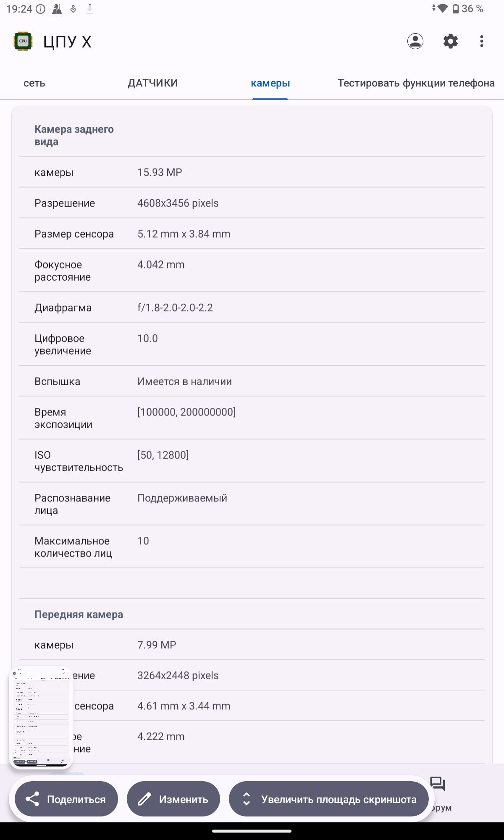Tap the info circle in status bar

click(x=41, y=9)
